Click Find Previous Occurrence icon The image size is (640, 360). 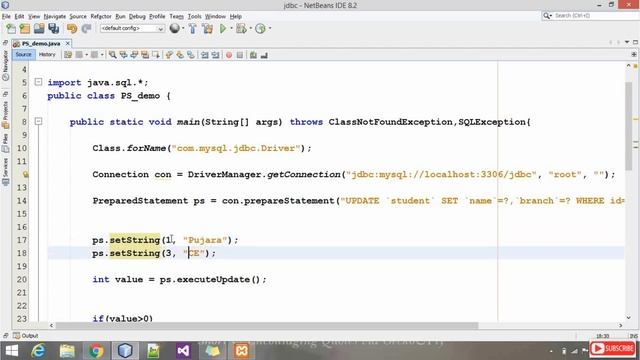click(x=123, y=55)
